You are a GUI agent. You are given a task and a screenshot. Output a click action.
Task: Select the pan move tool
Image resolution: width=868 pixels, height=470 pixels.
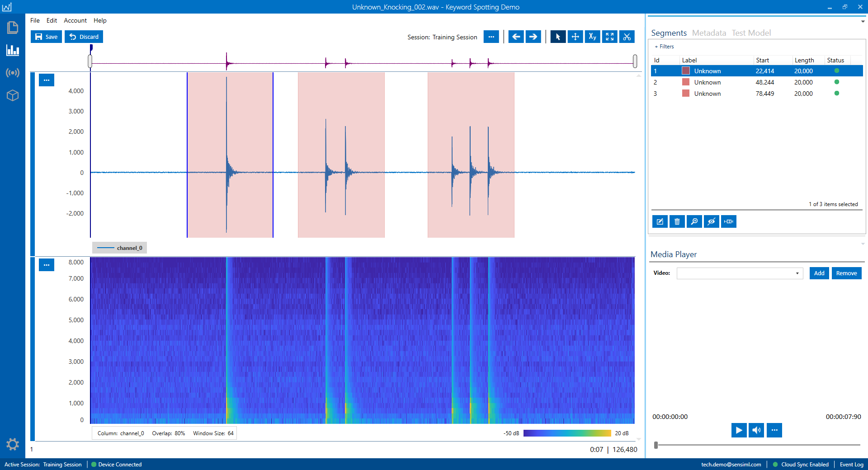click(575, 37)
